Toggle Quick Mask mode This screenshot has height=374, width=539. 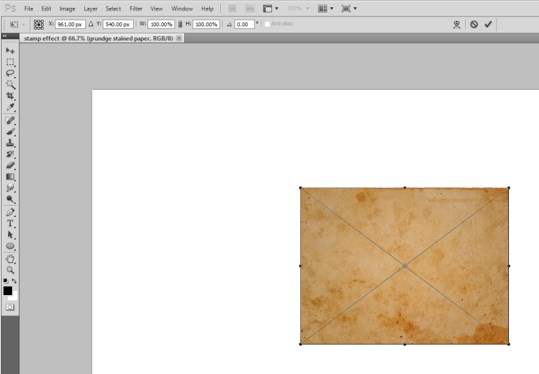[x=10, y=307]
